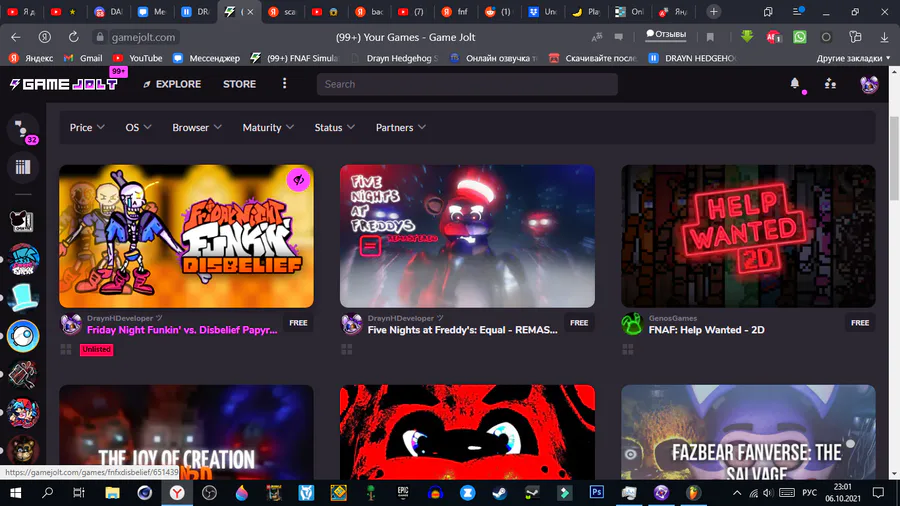The image size is (900, 506).
Task: Open blue top hat community in sidebar
Action: click(23, 298)
